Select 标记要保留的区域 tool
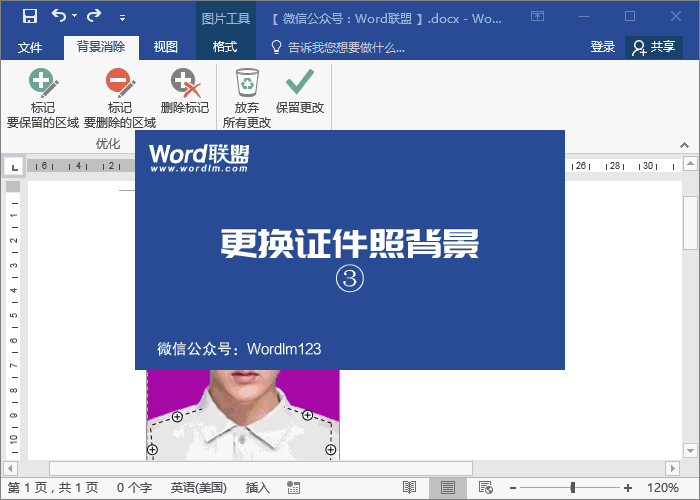 click(42, 99)
